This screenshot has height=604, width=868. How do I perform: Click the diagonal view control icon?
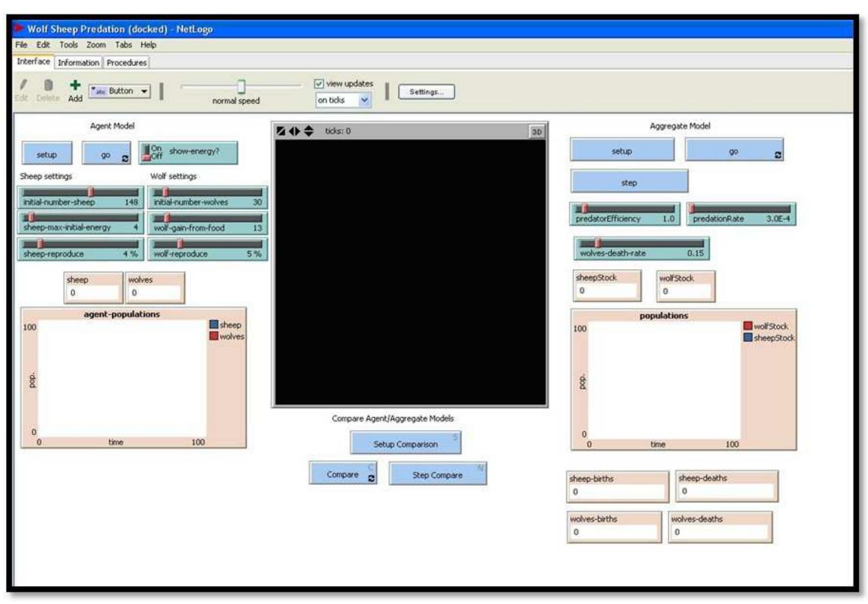click(281, 131)
